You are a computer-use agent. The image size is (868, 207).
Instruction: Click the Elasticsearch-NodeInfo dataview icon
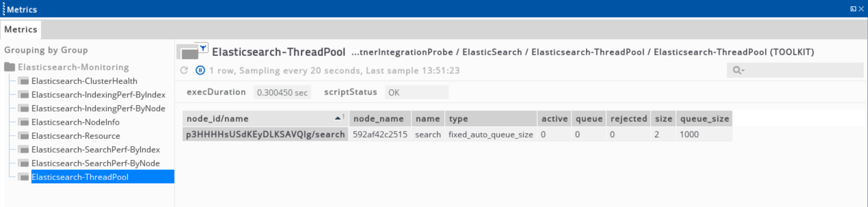click(24, 122)
